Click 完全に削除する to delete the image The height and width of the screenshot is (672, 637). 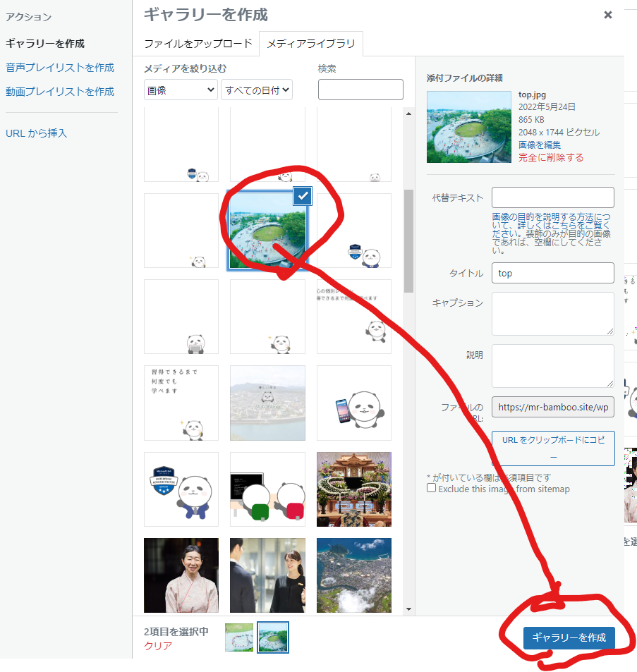(550, 157)
